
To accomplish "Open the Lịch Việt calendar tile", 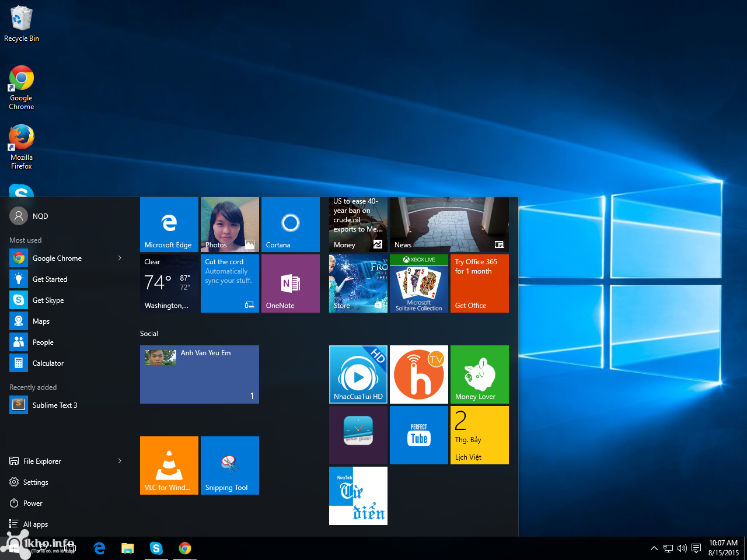I will 480,435.
